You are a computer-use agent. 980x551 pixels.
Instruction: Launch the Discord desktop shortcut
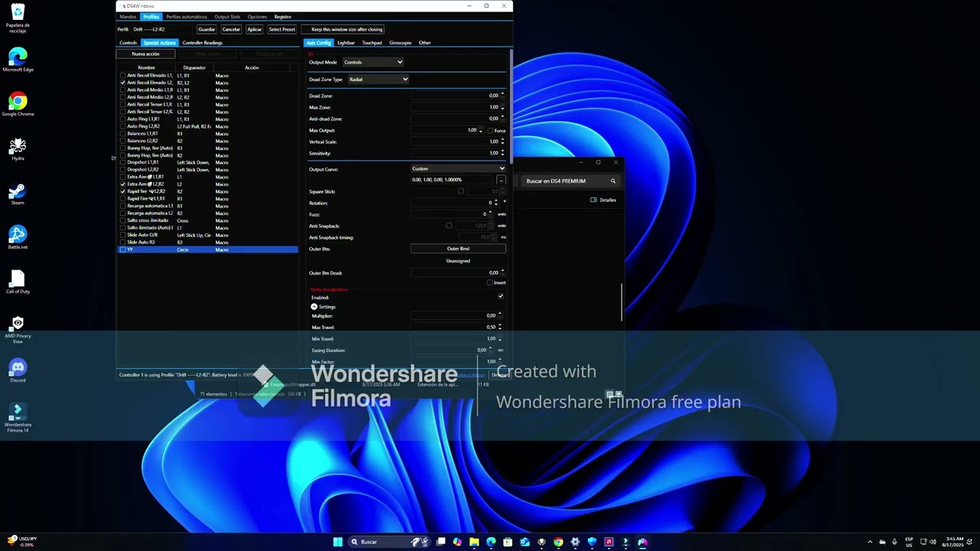coord(18,371)
